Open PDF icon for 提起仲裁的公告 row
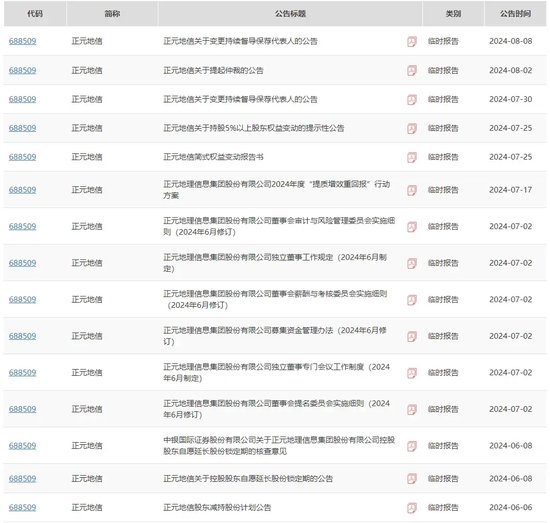 click(412, 71)
